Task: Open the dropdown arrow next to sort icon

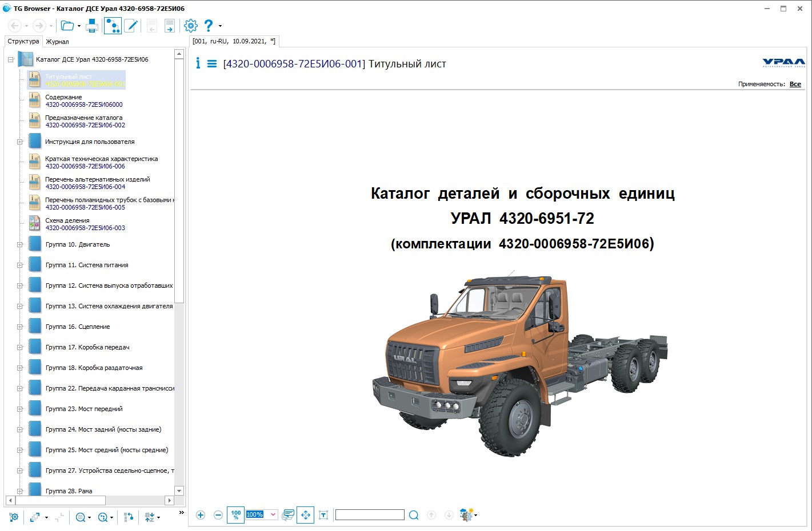Action: click(x=158, y=518)
